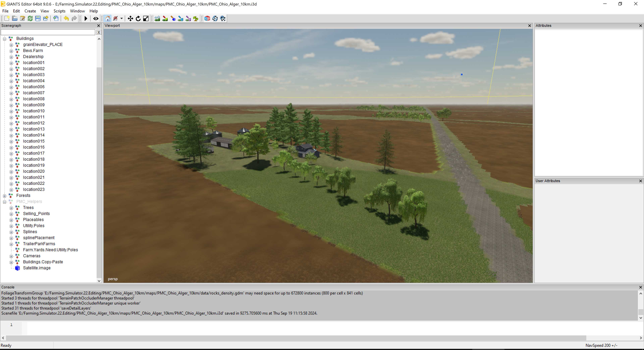
Task: Open the Edit menu
Action: pos(16,11)
